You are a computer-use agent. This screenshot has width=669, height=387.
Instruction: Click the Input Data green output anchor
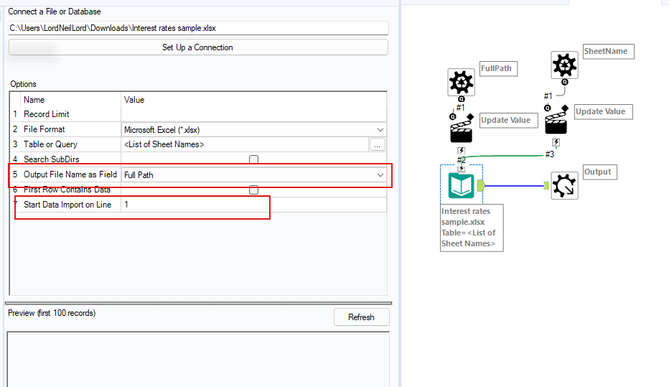coord(481,186)
